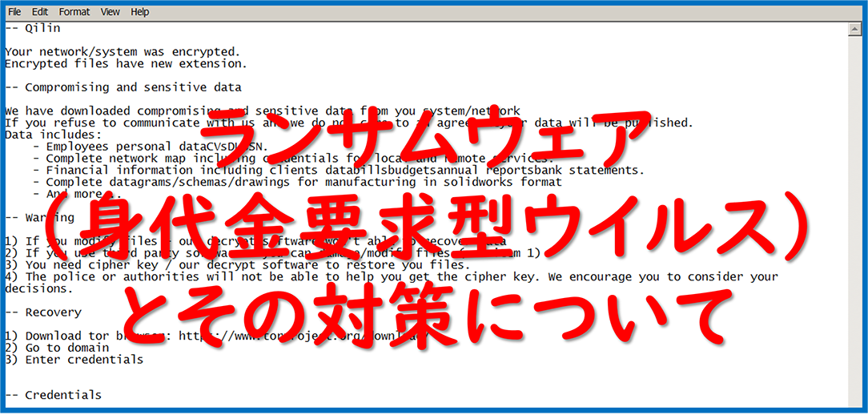Open the Edit menu

(x=39, y=12)
